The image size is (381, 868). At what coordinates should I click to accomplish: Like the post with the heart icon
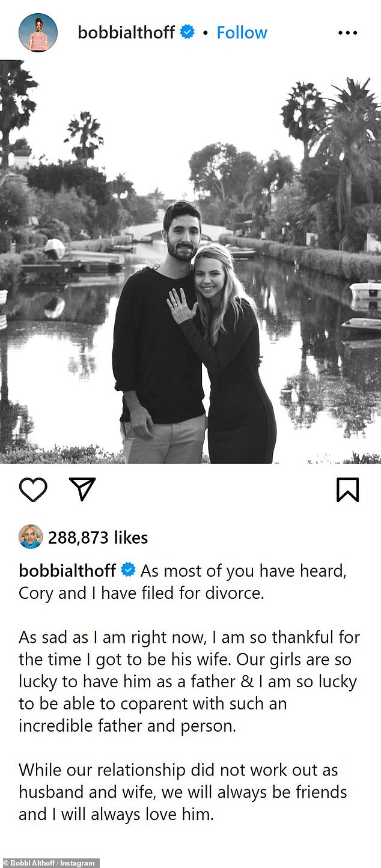click(x=33, y=490)
